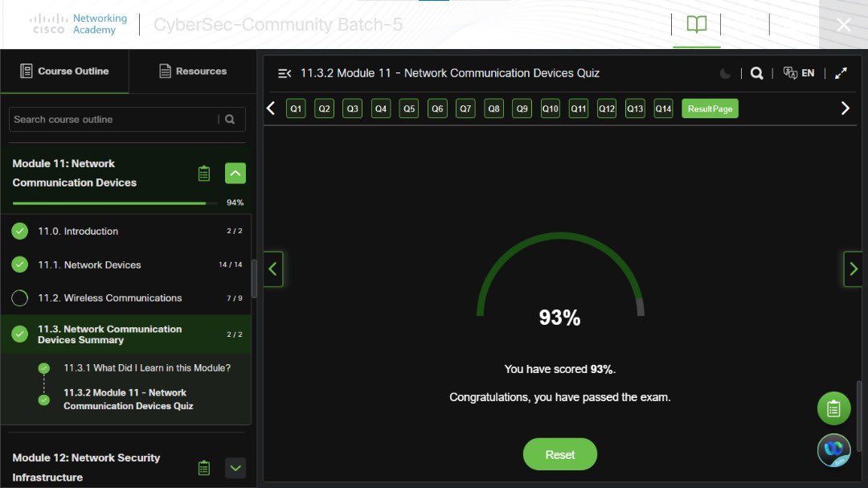This screenshot has height=488, width=868.
Task: Jump to question Q11
Action: 579,109
